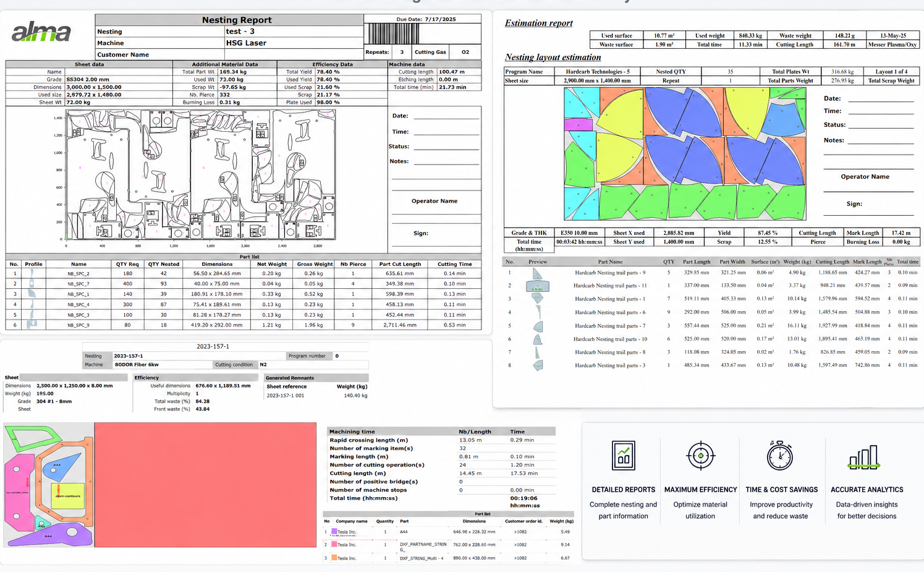Select the "NB_SPC_1" part row name
Viewport: 924px width, 572px height.
coord(78,294)
